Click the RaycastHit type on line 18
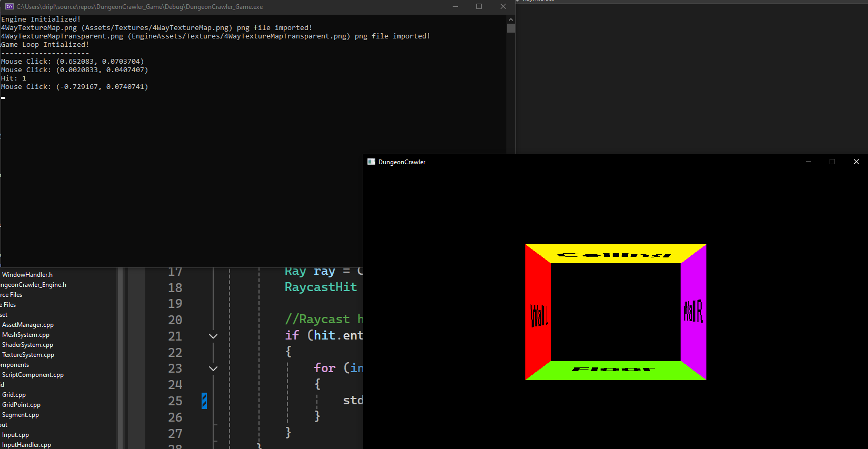 point(321,287)
